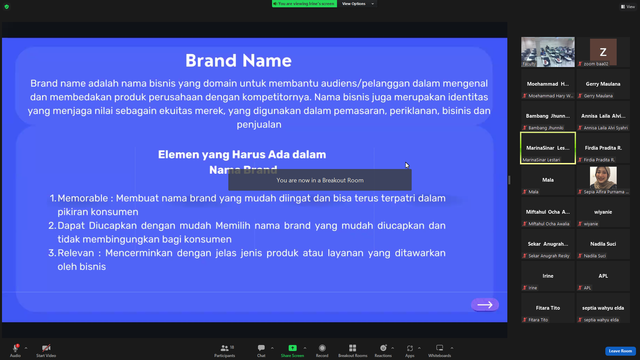Select Mala participant tile
Image resolution: width=640 pixels, height=360 pixels.
click(x=548, y=180)
